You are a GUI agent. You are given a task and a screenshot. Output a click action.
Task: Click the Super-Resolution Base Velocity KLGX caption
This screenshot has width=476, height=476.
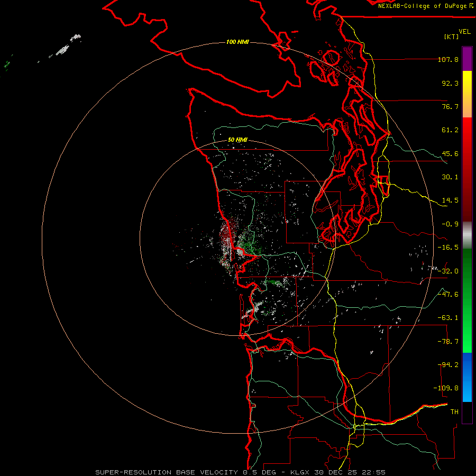pyautogui.click(x=241, y=472)
